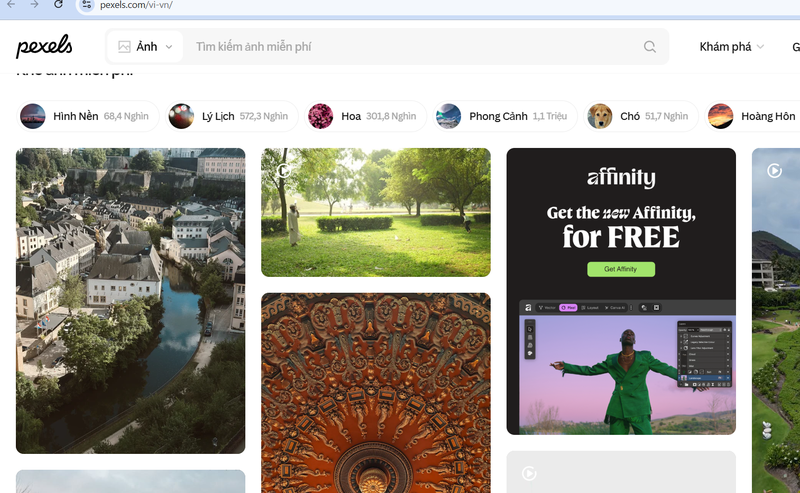This screenshot has width=800, height=493.
Task: Select the Hoa category chip
Action: (x=365, y=116)
